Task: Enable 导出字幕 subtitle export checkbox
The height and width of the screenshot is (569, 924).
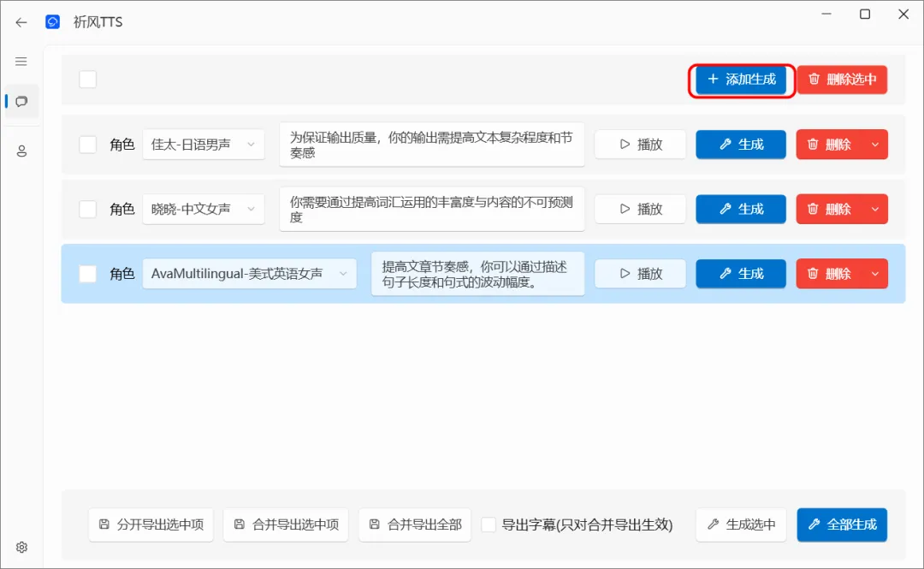Action: pos(489,525)
